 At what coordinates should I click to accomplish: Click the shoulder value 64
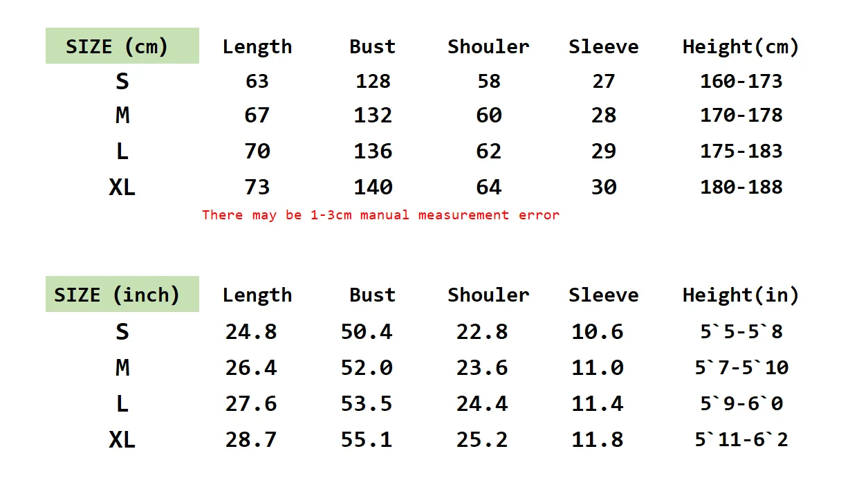tap(488, 187)
